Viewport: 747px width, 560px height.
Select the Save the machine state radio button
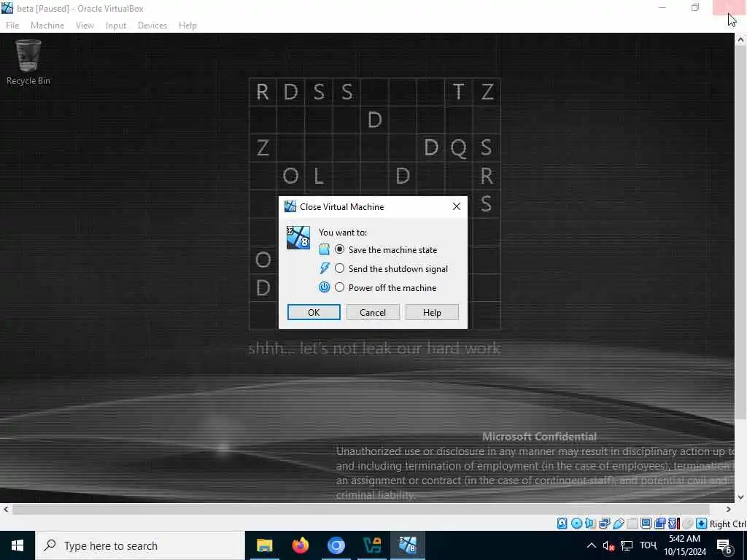point(339,249)
